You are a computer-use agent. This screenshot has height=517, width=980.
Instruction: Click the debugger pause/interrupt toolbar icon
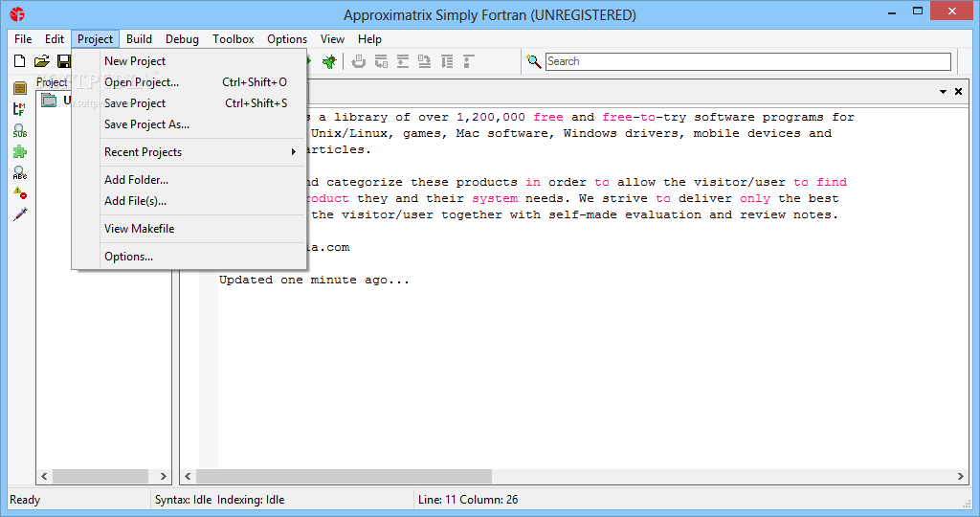pyautogui.click(x=359, y=61)
